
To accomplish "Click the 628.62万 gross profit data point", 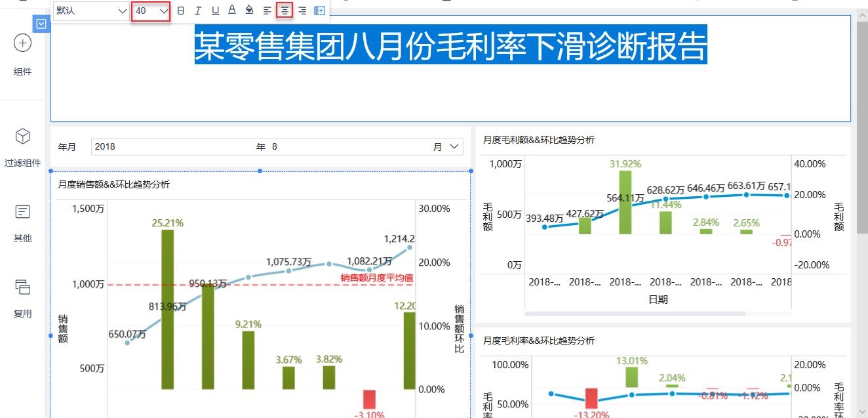I will click(x=665, y=199).
